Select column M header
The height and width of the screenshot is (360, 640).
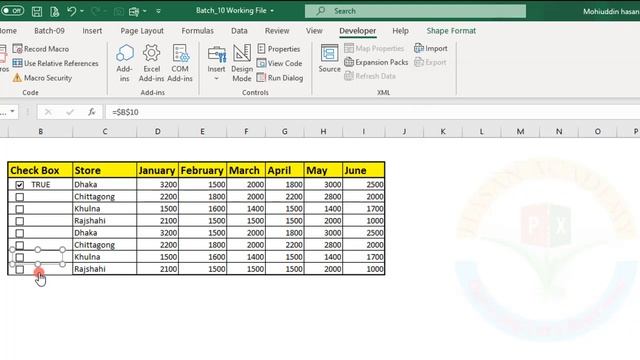[520, 131]
